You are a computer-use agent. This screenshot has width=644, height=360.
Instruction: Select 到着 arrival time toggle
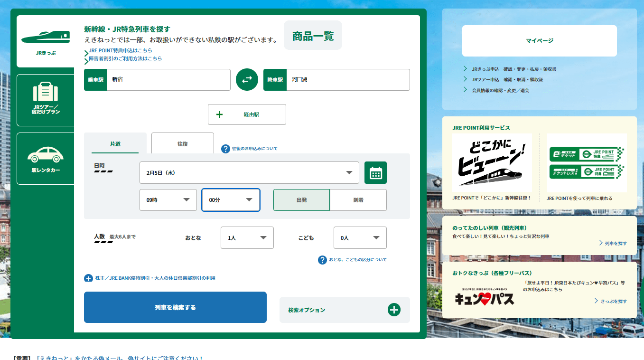tap(358, 200)
